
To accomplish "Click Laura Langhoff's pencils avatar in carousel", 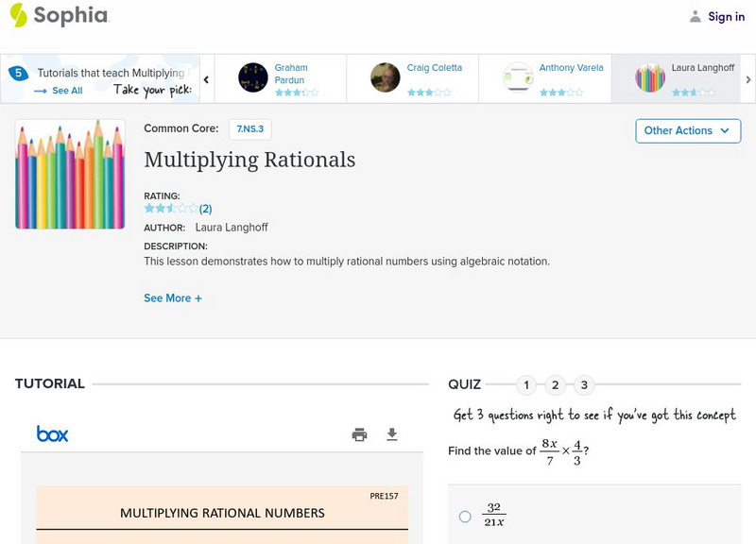I will coord(650,77).
